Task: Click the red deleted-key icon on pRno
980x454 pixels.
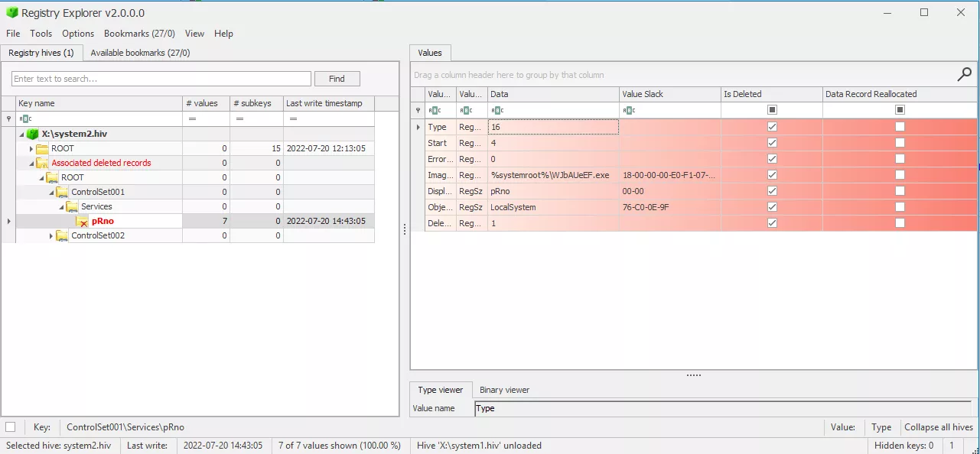Action: pyautogui.click(x=83, y=221)
